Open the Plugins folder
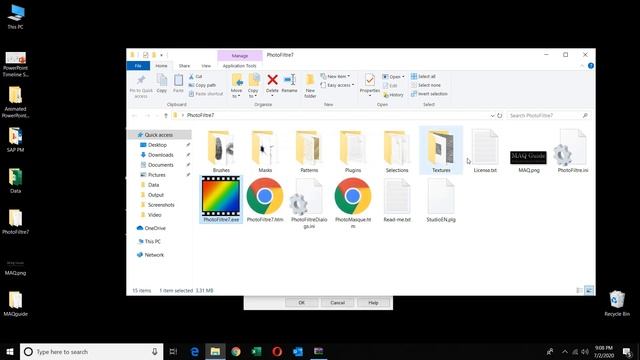 (353, 151)
